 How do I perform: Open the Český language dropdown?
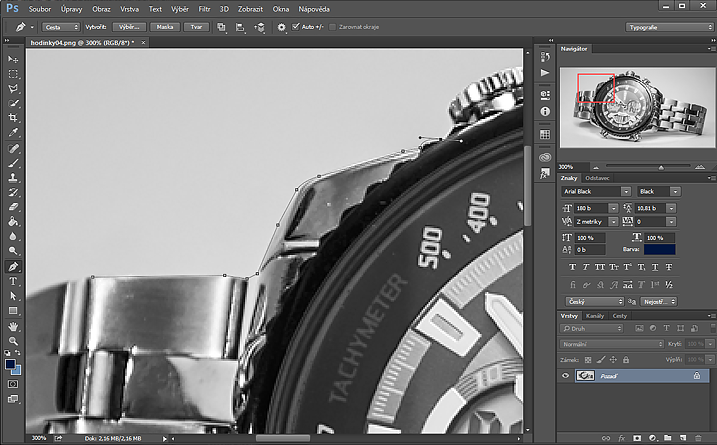pyautogui.click(x=595, y=301)
